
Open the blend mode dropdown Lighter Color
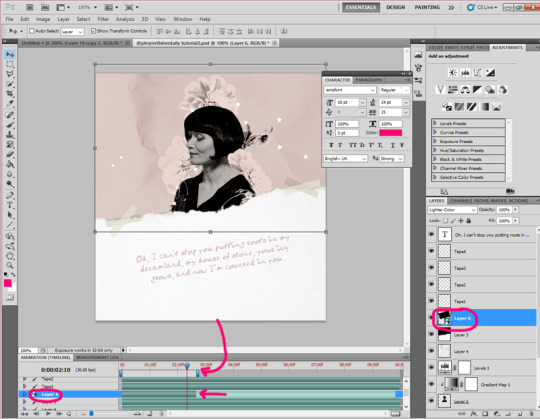[452, 210]
